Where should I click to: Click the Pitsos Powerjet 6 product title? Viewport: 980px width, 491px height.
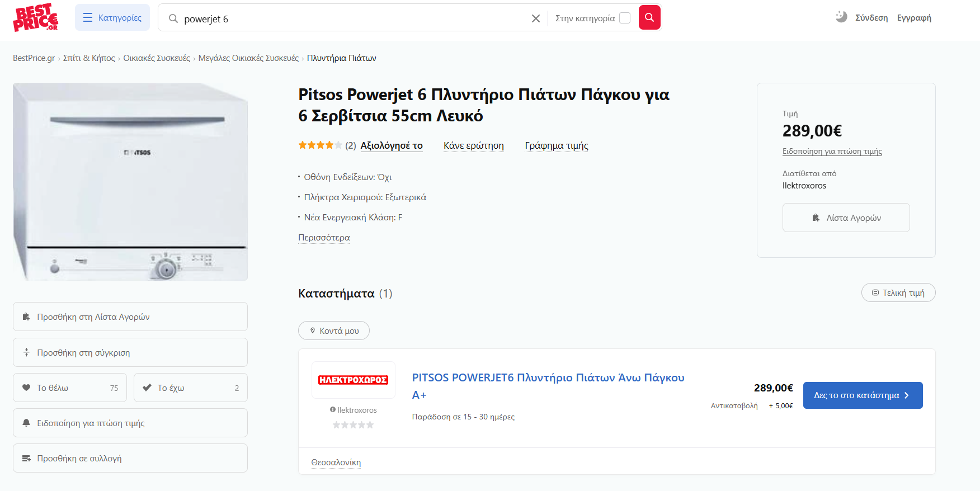click(x=484, y=105)
